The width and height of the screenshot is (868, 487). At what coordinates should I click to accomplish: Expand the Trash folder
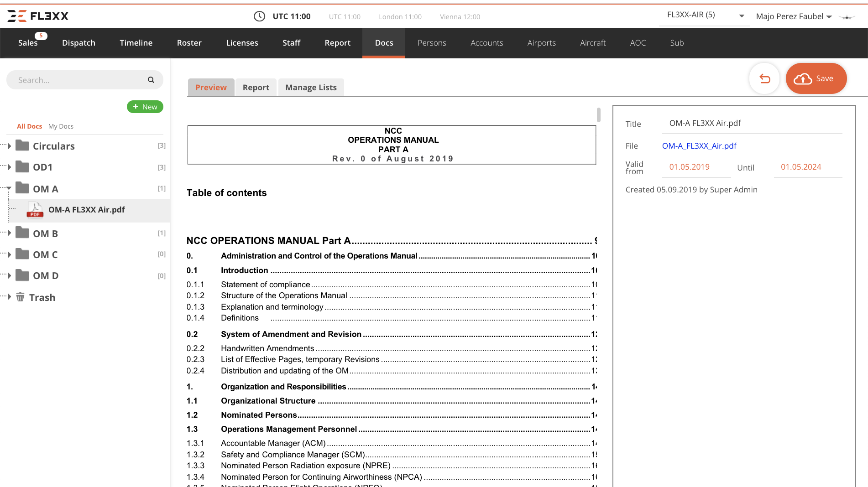10,297
